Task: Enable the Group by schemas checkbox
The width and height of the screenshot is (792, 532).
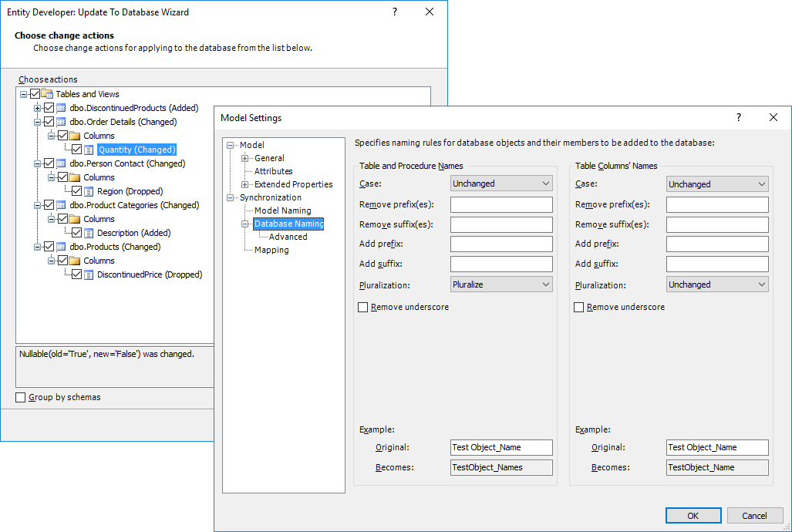Action: point(21,398)
